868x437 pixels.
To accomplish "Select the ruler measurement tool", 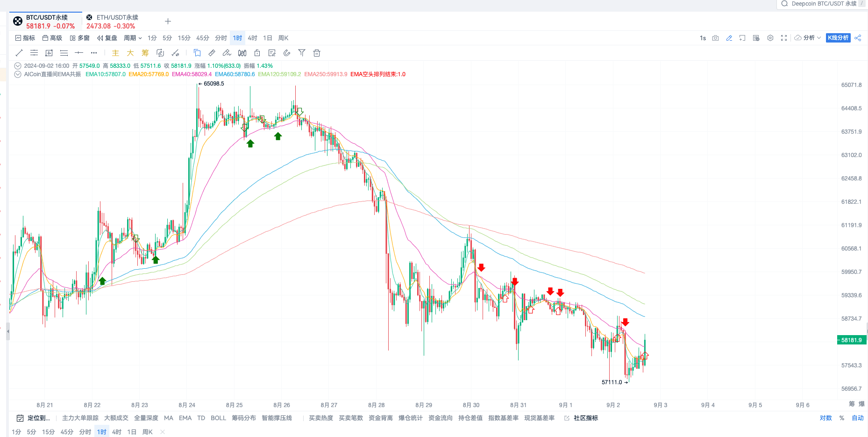I will point(212,53).
